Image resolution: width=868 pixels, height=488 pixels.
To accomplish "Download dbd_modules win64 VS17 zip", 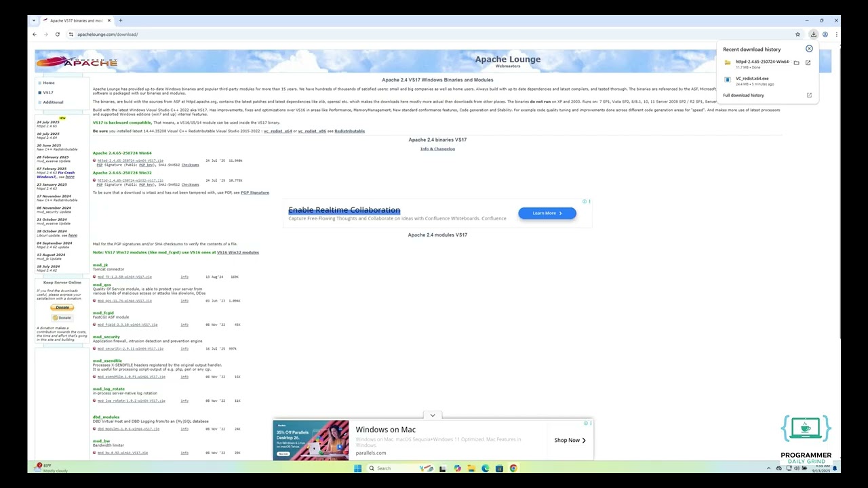I will tap(128, 429).
